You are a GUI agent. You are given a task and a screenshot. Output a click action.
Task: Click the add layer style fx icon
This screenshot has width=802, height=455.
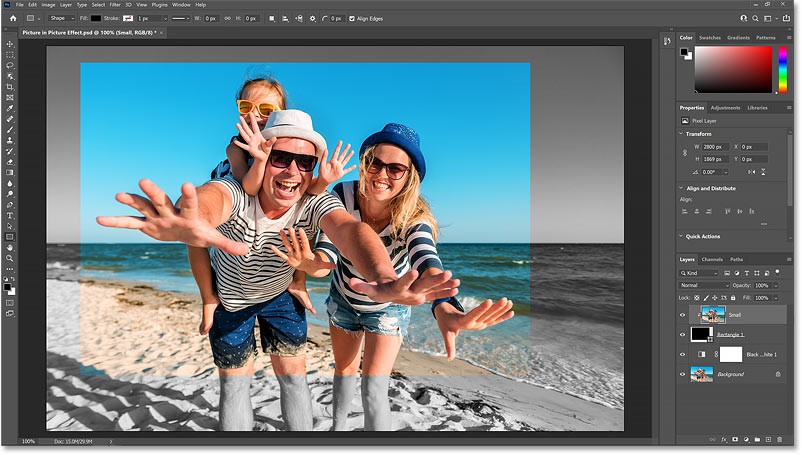(x=722, y=439)
